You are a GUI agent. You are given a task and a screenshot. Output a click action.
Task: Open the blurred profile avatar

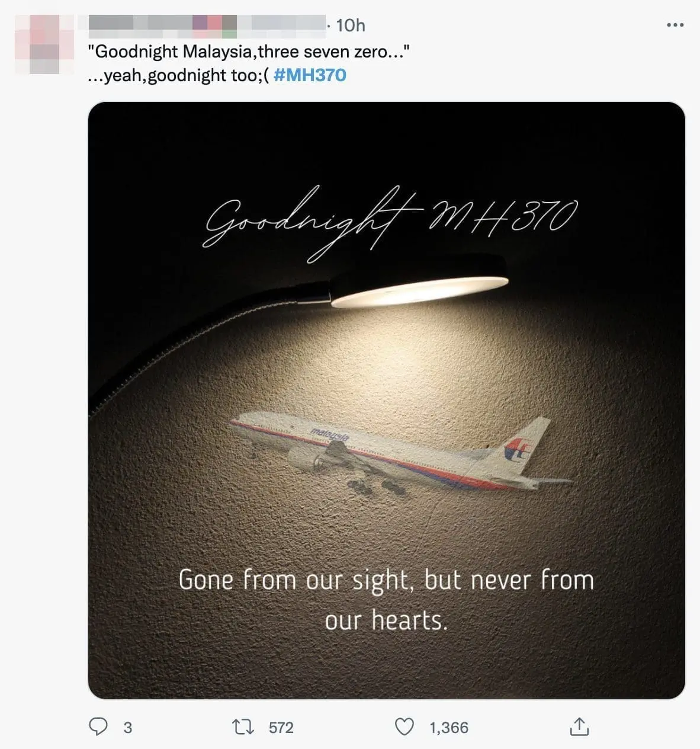(x=37, y=44)
